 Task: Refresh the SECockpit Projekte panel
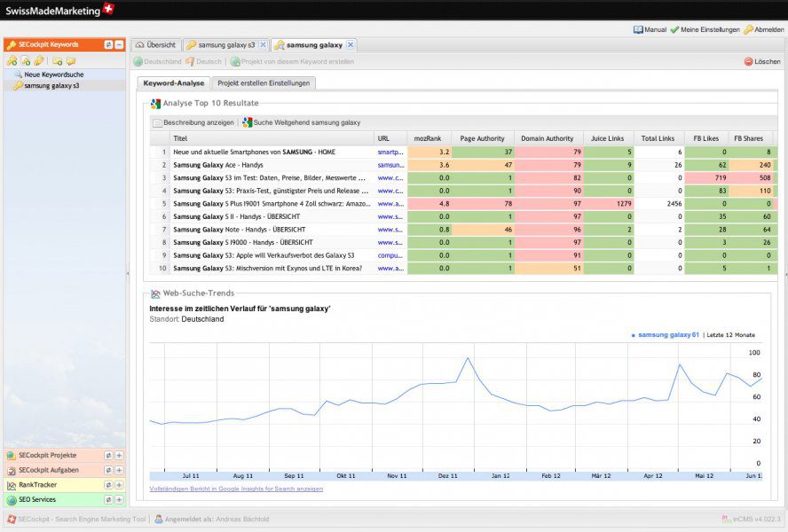[x=108, y=455]
